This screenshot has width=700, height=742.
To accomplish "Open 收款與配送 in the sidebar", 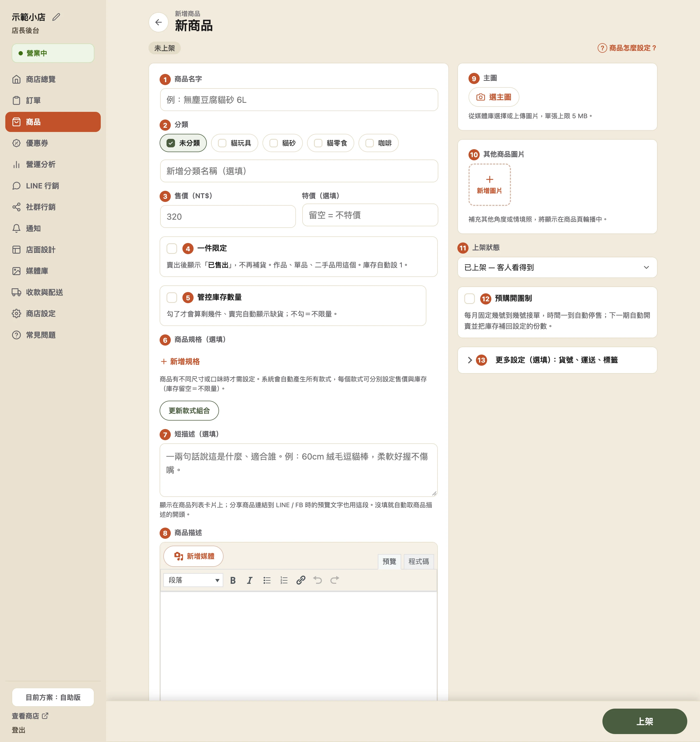I will [53, 292].
